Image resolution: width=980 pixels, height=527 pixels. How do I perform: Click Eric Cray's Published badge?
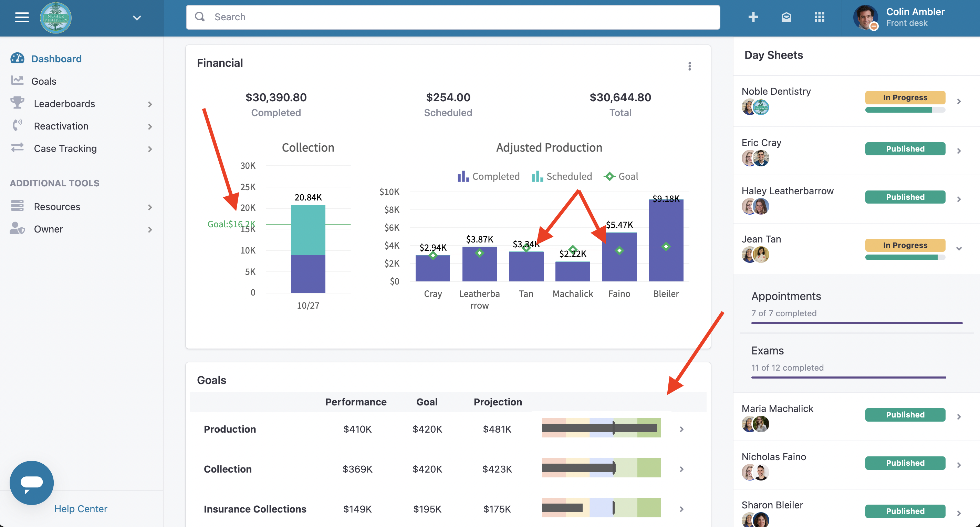click(x=905, y=149)
